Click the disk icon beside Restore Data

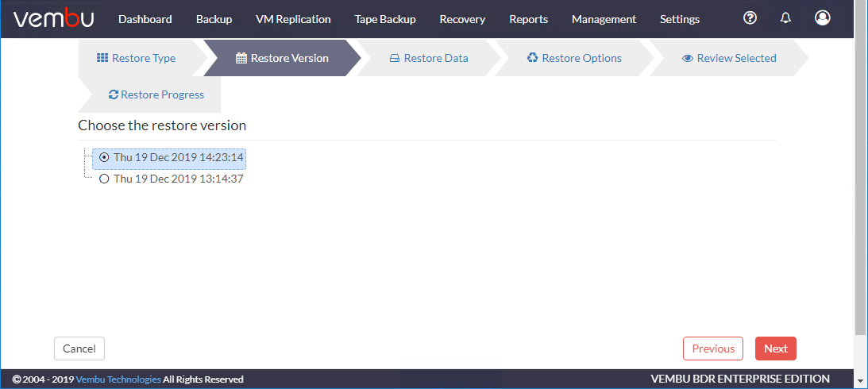[x=395, y=58]
